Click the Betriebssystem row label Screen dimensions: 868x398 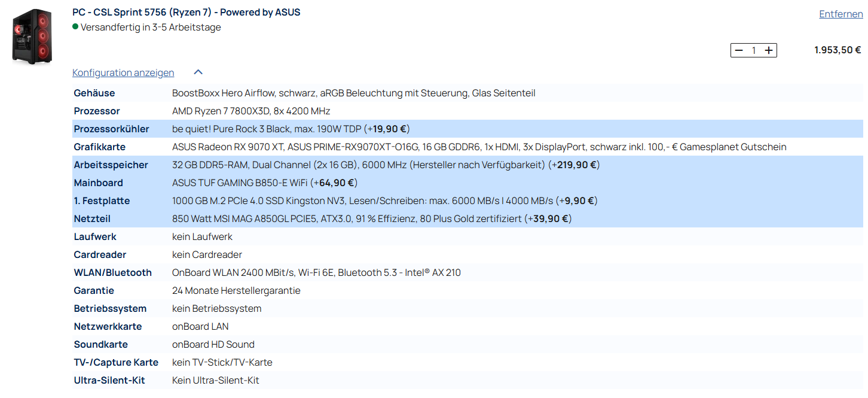110,308
